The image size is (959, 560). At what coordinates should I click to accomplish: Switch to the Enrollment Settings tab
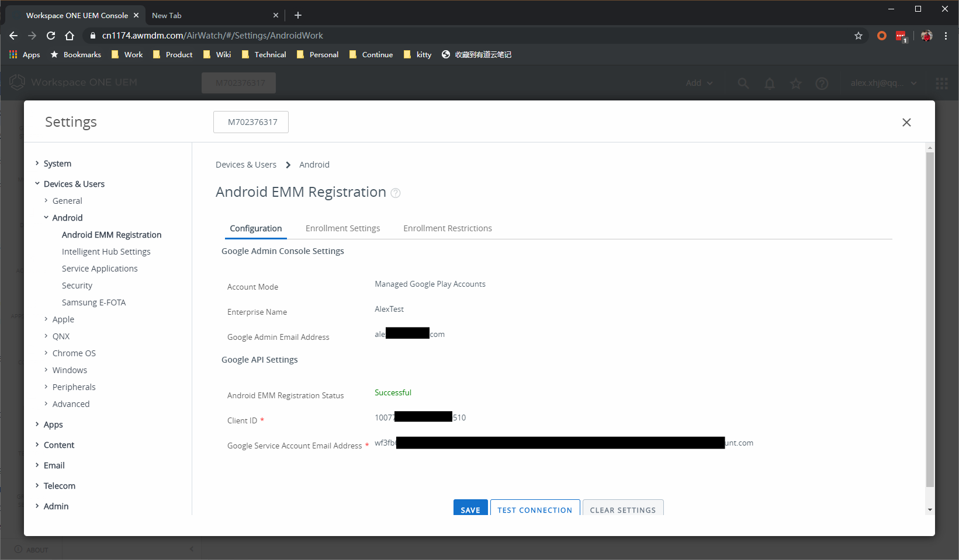point(343,228)
